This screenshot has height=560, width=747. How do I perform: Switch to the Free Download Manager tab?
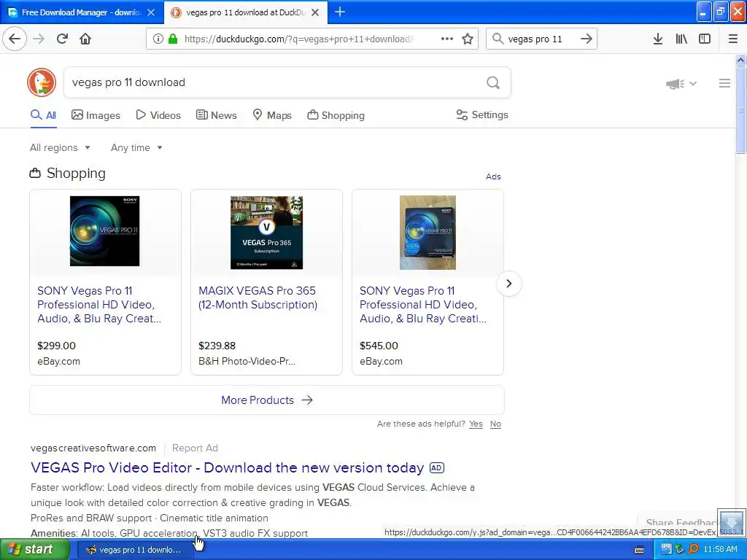click(x=81, y=12)
